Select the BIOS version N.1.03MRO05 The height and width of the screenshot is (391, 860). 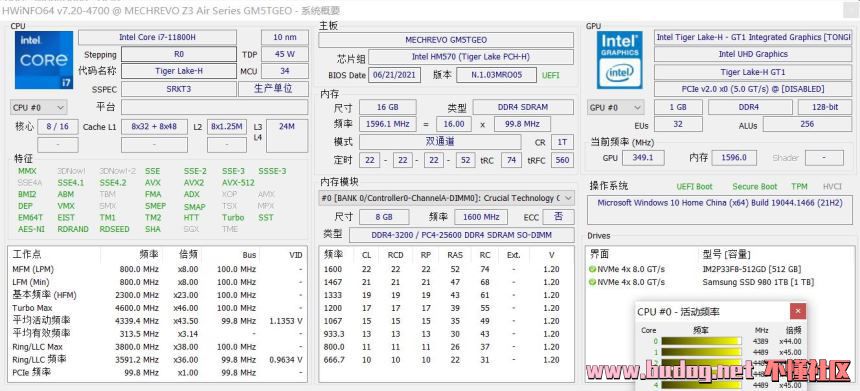coord(496,75)
